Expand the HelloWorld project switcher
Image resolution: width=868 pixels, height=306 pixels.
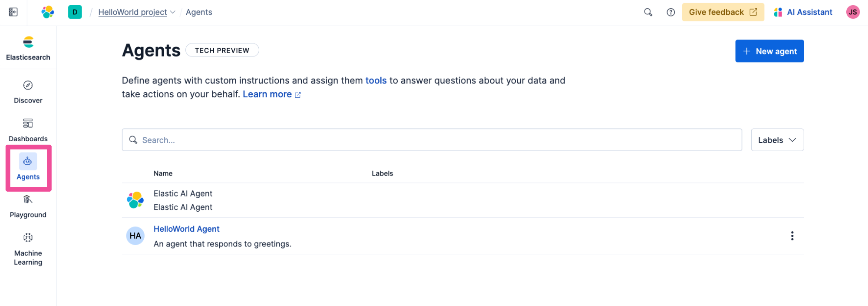coord(136,12)
